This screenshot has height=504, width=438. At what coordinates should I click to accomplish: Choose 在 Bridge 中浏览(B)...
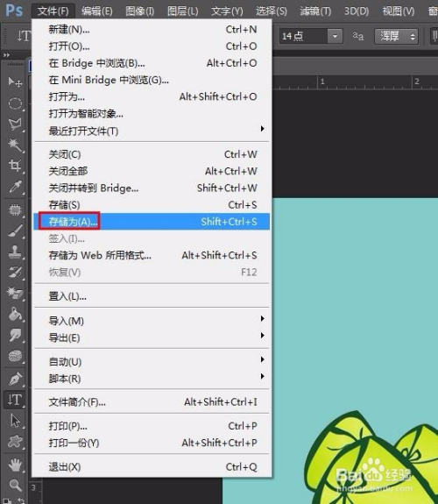pyautogui.click(x=152, y=63)
